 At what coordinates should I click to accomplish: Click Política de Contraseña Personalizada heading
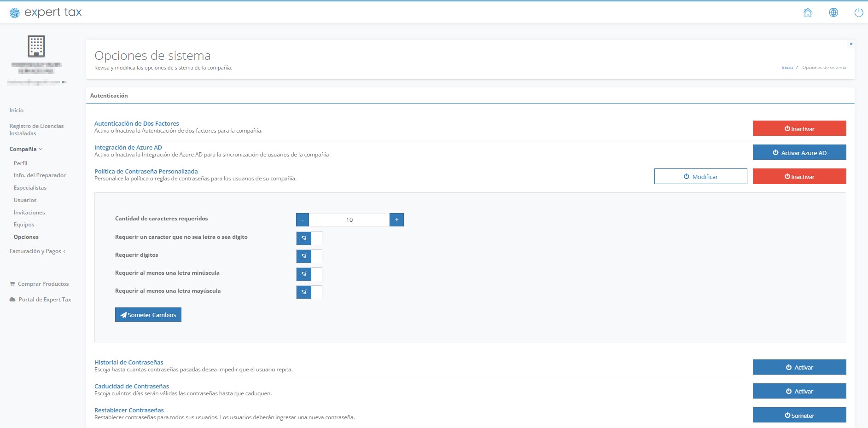[x=146, y=171]
